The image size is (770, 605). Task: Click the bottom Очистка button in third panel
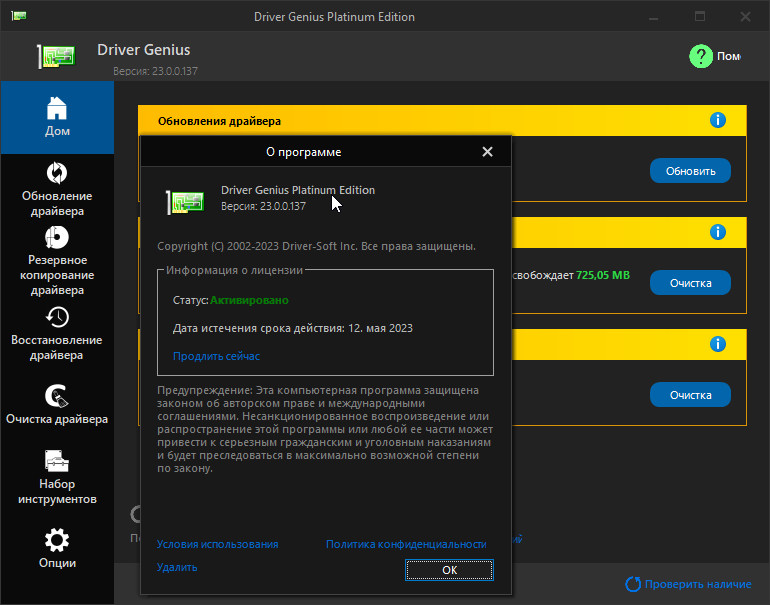click(x=690, y=395)
